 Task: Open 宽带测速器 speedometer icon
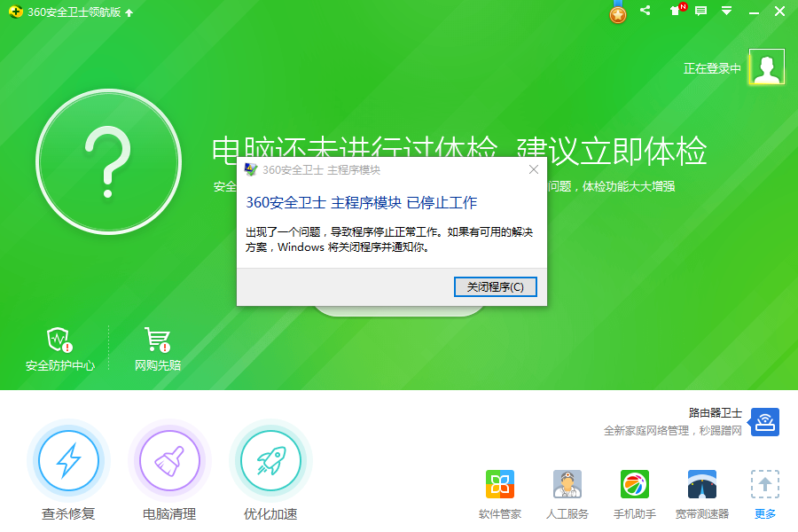pyautogui.click(x=702, y=484)
